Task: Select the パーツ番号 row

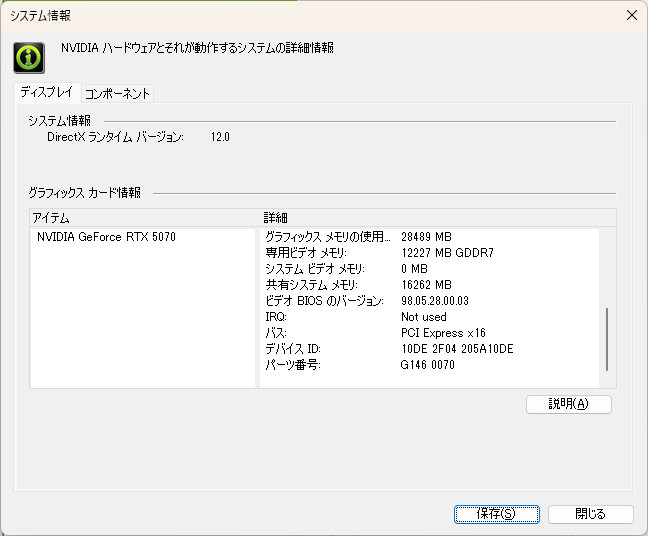Action: point(429,365)
